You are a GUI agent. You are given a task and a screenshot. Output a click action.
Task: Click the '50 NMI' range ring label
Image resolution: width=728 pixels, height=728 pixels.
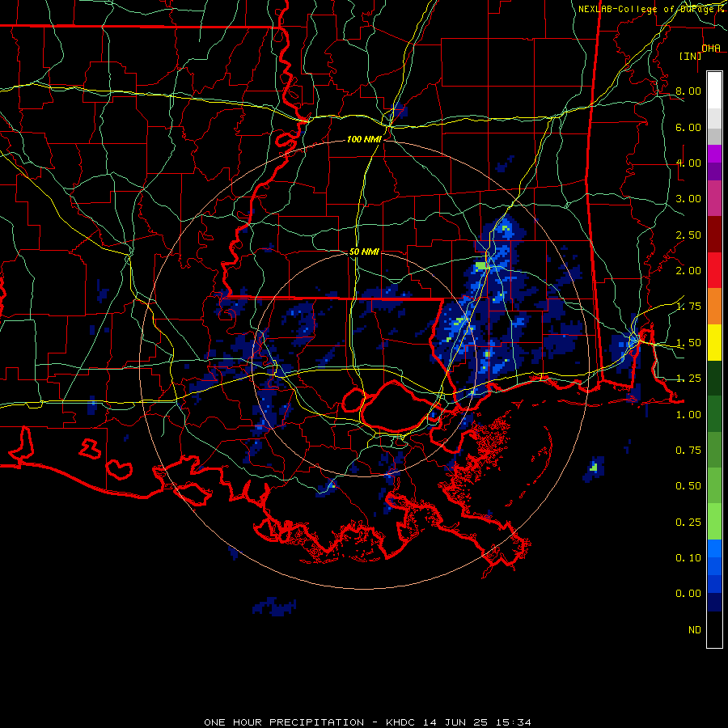pos(364,252)
